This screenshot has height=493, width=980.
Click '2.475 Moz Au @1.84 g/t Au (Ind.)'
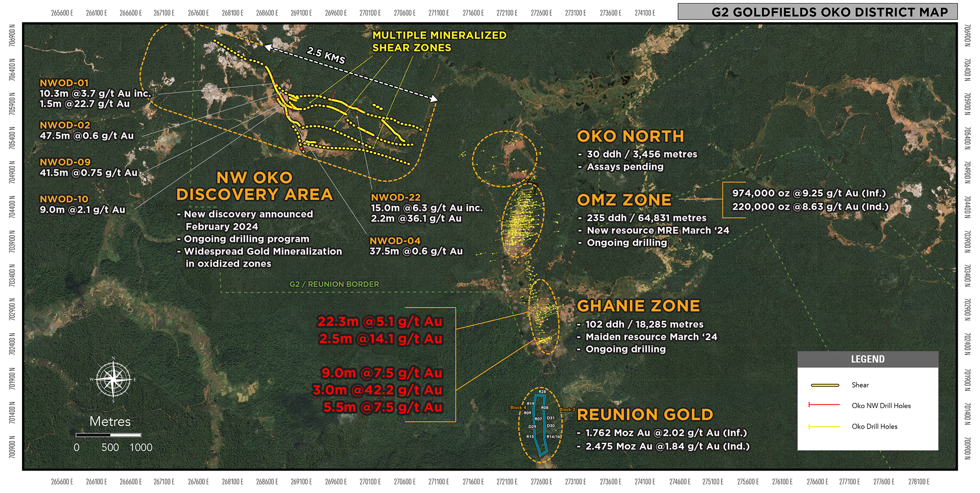coord(664,446)
